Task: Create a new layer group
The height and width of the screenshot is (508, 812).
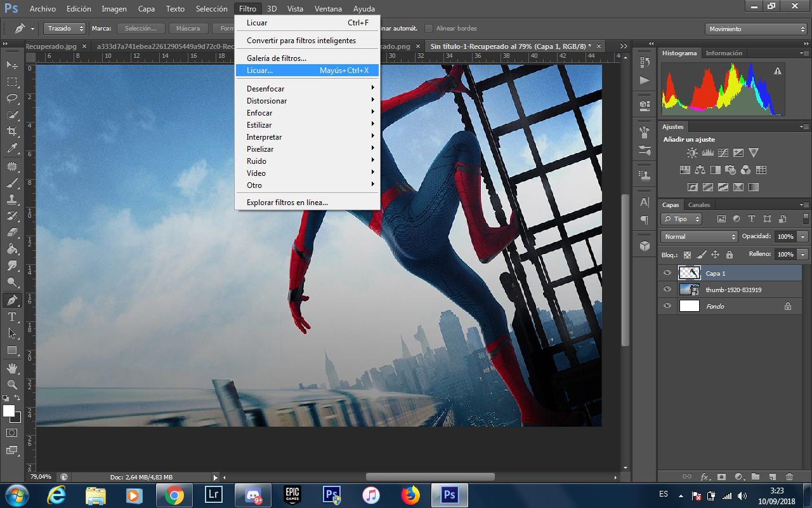Action: (x=755, y=476)
